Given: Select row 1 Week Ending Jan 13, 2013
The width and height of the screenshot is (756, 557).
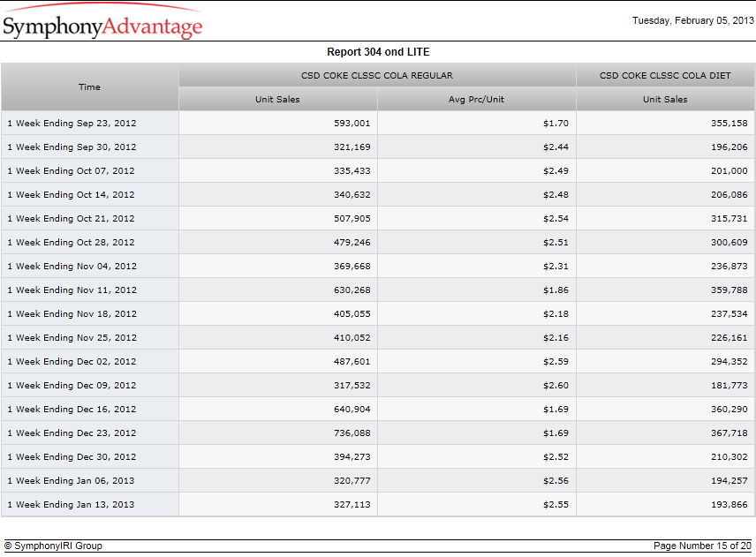Looking at the screenshot, I should [377, 505].
